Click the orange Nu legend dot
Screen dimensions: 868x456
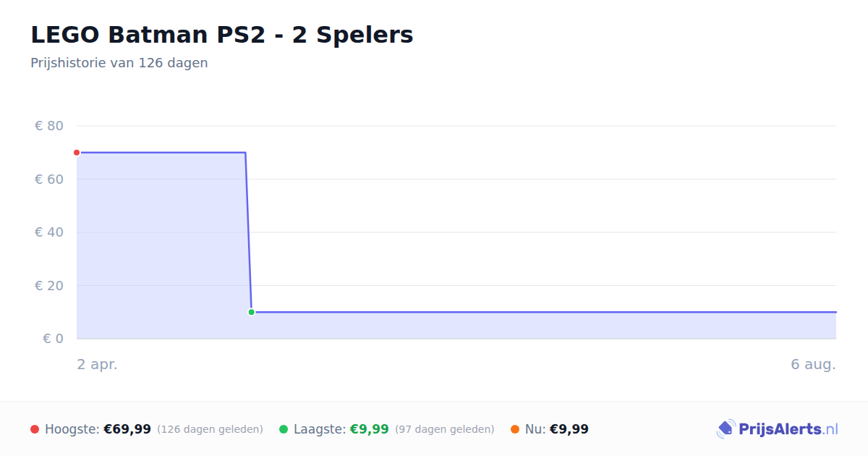click(515, 429)
